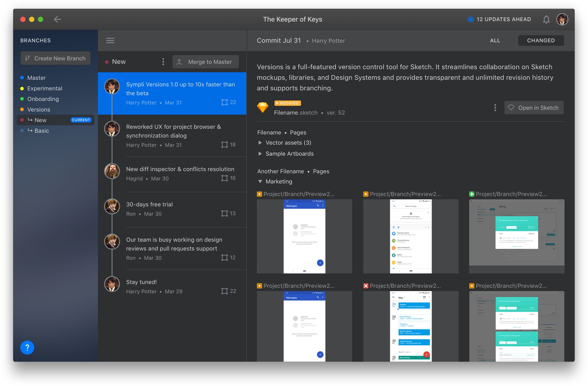588x386 pixels.
Task: Click the CURRENT badge on New branch
Action: click(x=81, y=120)
